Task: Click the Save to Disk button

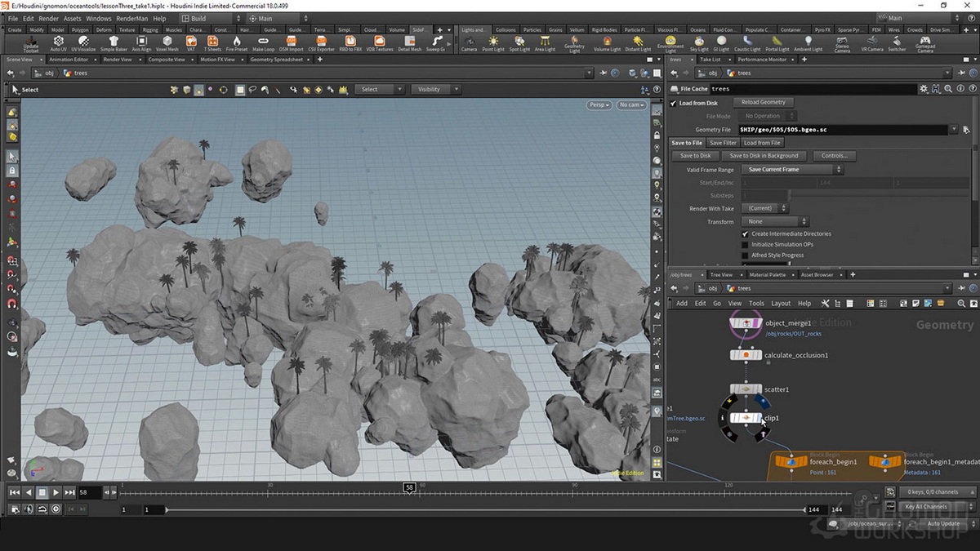Action: 696,156
